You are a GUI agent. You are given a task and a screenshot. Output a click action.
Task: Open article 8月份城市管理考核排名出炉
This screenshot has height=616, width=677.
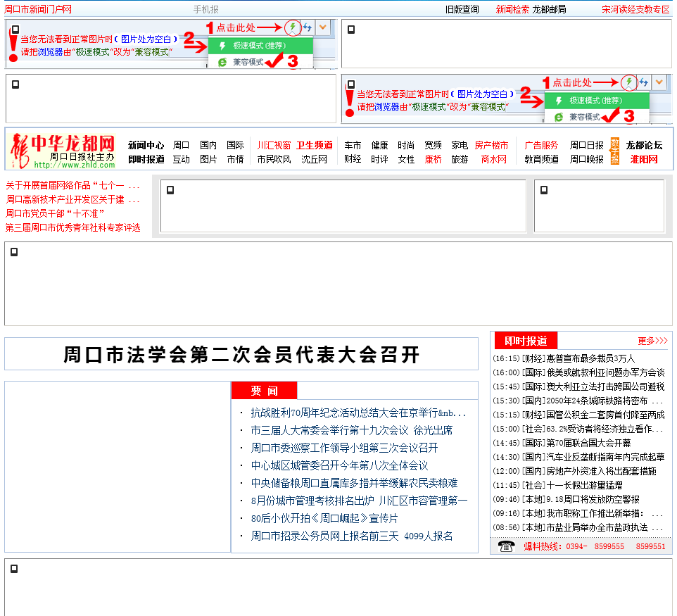[359, 501]
